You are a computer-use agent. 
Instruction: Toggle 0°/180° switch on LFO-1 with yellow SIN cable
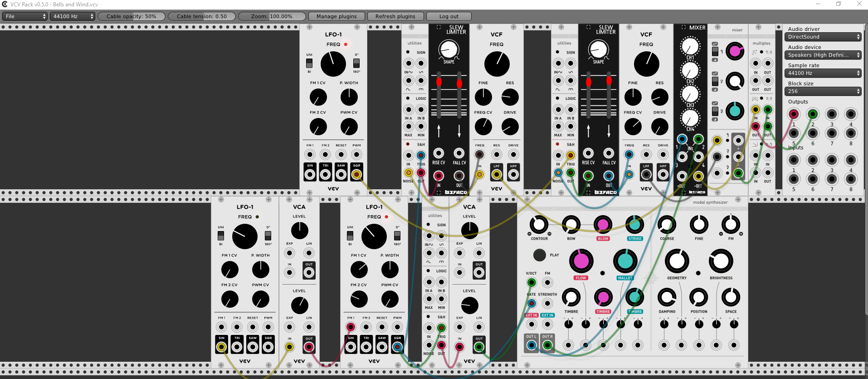pos(268,236)
